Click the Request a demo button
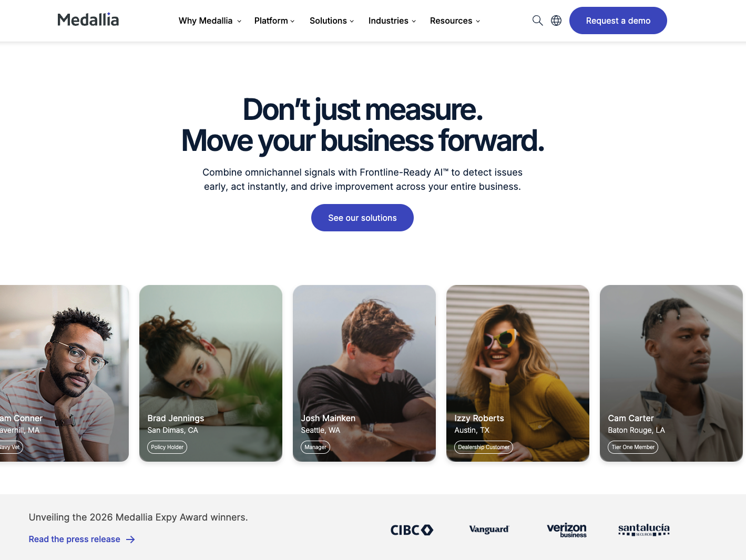This screenshot has height=560, width=746. point(618,21)
